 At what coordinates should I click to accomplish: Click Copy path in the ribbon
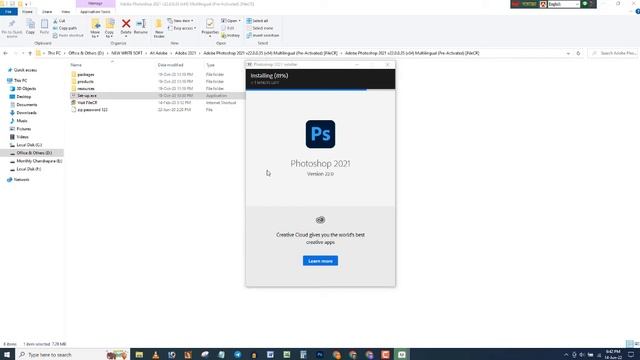click(x=65, y=28)
